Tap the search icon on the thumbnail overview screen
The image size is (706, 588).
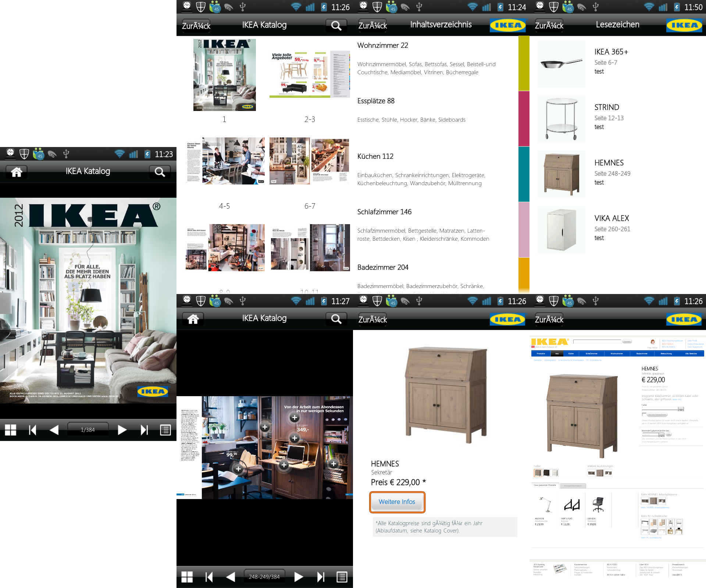click(336, 25)
